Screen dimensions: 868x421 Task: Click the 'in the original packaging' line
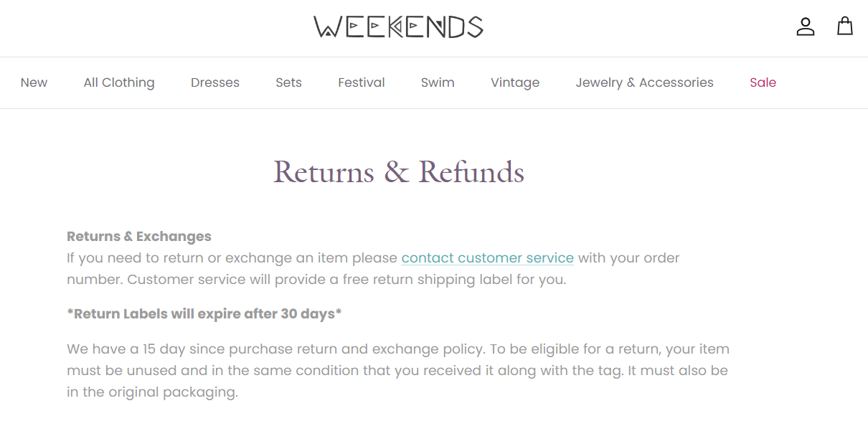point(152,392)
